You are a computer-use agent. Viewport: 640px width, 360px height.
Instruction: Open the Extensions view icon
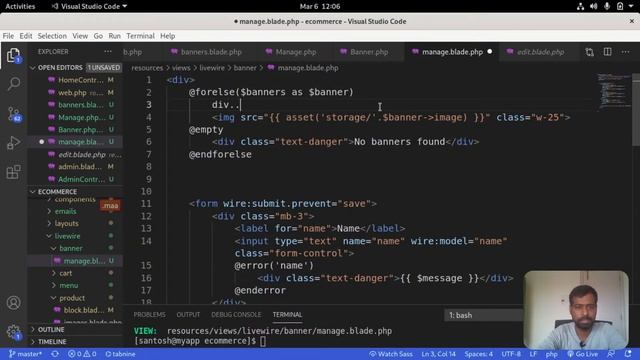click(x=13, y=172)
